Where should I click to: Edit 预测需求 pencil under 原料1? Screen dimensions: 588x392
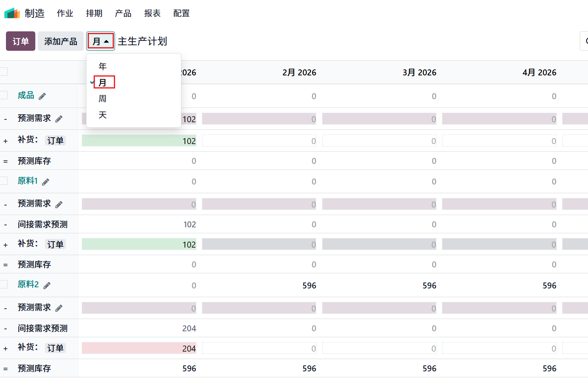coord(59,204)
